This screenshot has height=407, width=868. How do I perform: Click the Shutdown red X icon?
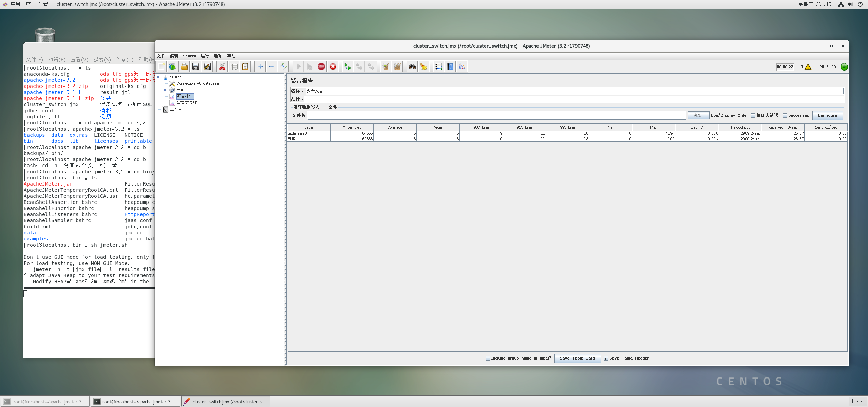coord(333,67)
